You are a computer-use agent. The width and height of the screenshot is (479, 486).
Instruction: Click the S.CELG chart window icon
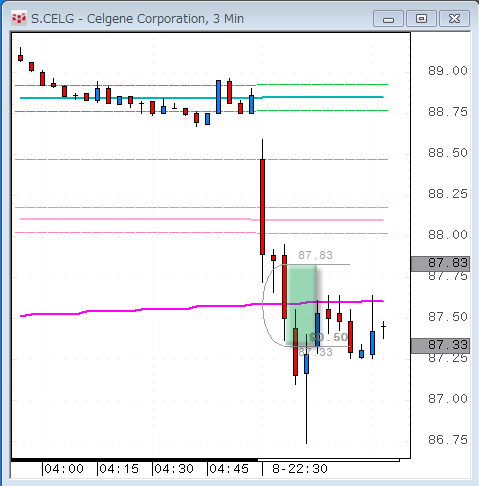19,19
